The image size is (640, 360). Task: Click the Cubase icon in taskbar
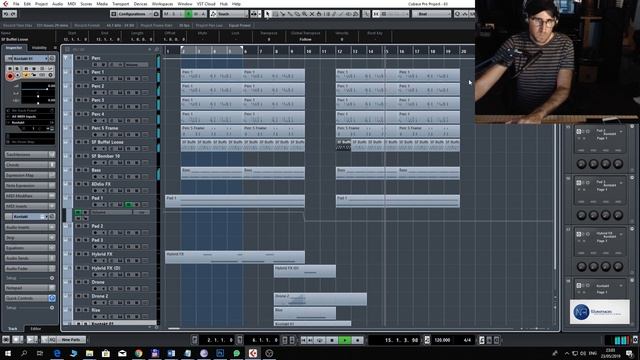(253, 353)
